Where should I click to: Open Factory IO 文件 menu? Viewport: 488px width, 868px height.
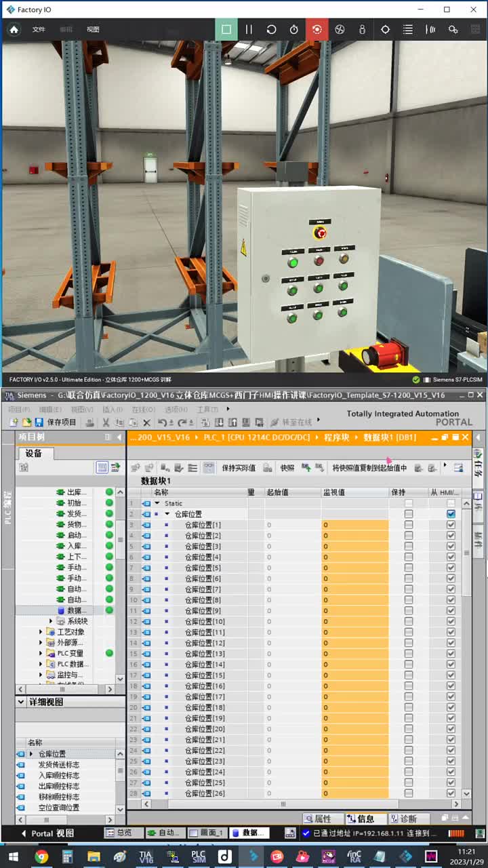[x=39, y=29]
